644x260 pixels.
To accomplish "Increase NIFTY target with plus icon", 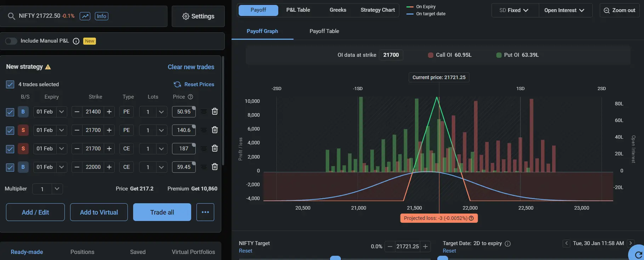I will point(426,247).
